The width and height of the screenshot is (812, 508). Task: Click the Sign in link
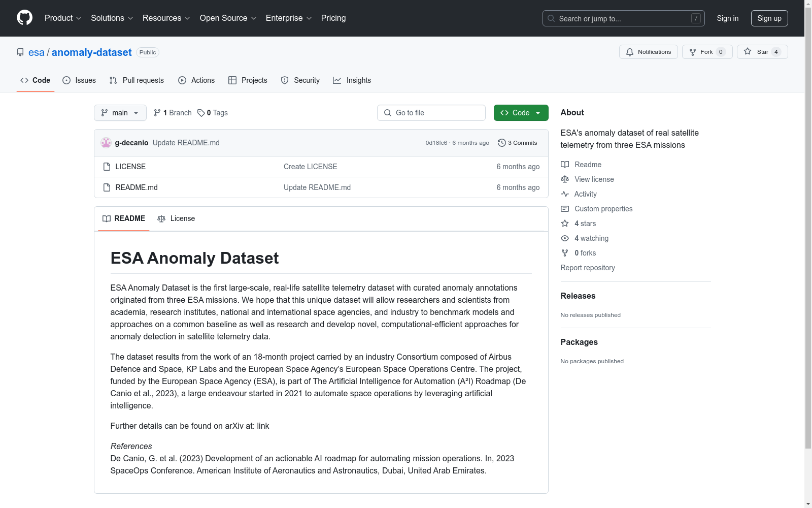tap(727, 18)
